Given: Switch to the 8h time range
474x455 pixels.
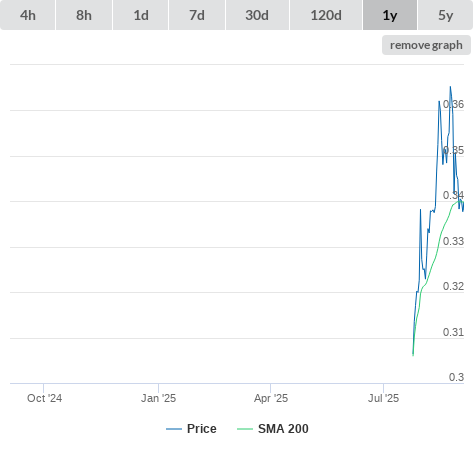Looking at the screenshot, I should 84,15.
